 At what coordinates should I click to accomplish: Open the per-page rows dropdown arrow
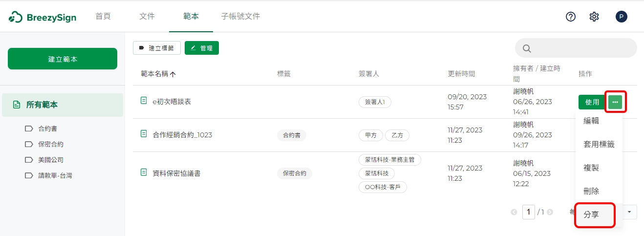click(x=629, y=212)
